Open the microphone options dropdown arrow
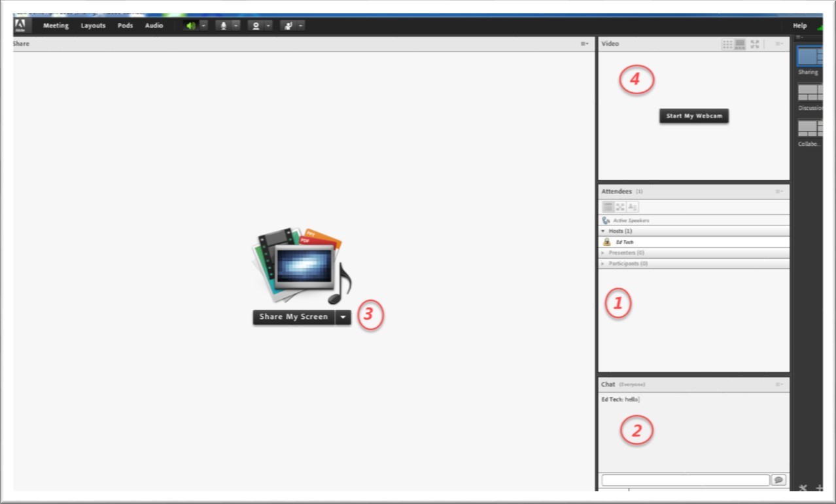This screenshot has height=504, width=836. 236,25
